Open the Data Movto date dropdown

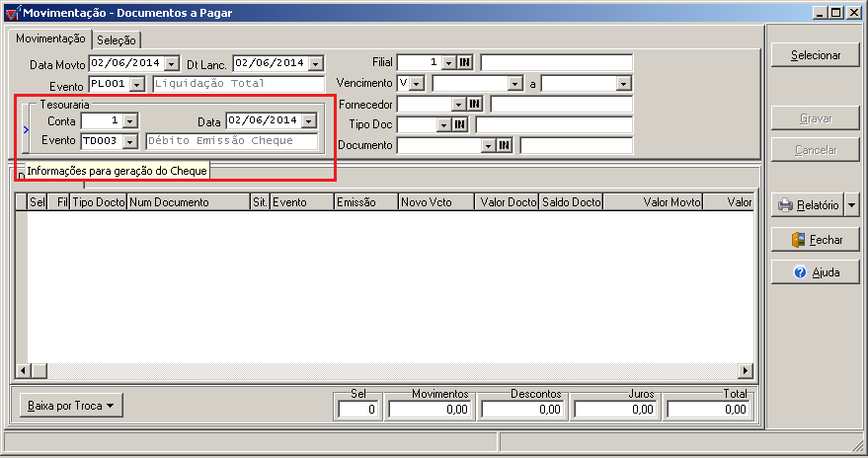(x=172, y=64)
